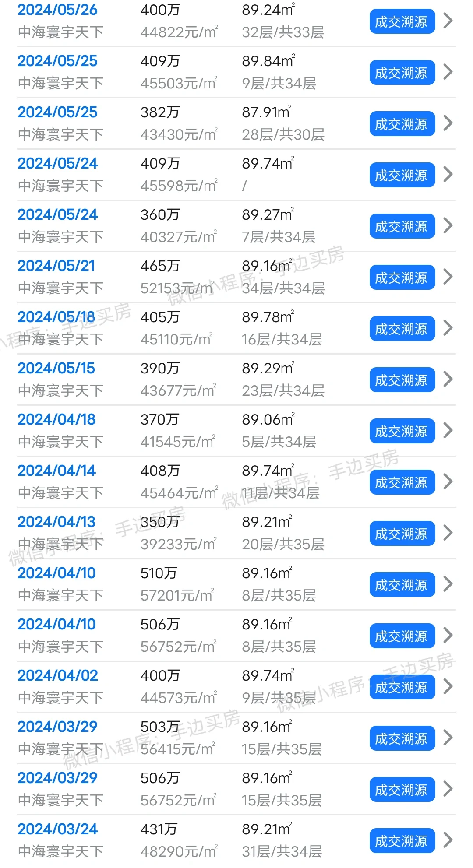The image size is (473, 868).
Task: Click the unit price 39233元/㎡
Action: [x=179, y=544]
